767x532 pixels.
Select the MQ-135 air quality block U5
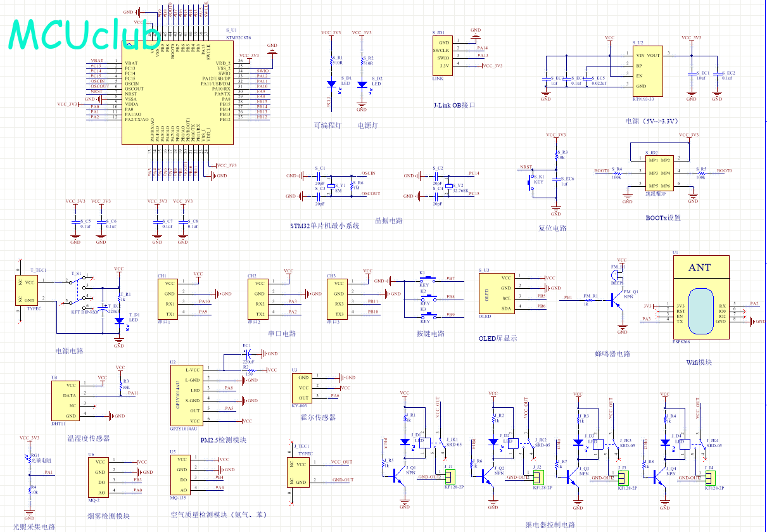181,474
